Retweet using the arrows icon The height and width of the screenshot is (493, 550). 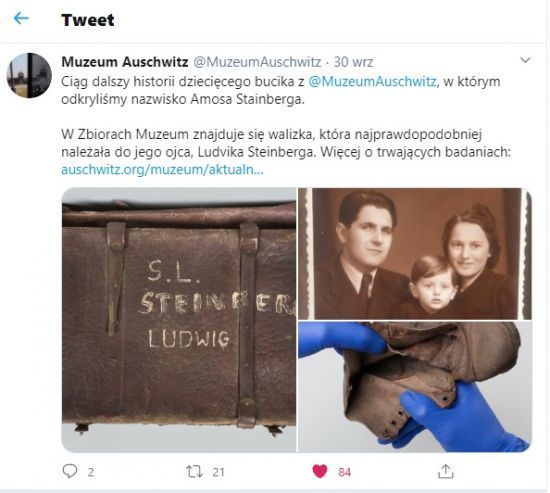[x=194, y=472]
